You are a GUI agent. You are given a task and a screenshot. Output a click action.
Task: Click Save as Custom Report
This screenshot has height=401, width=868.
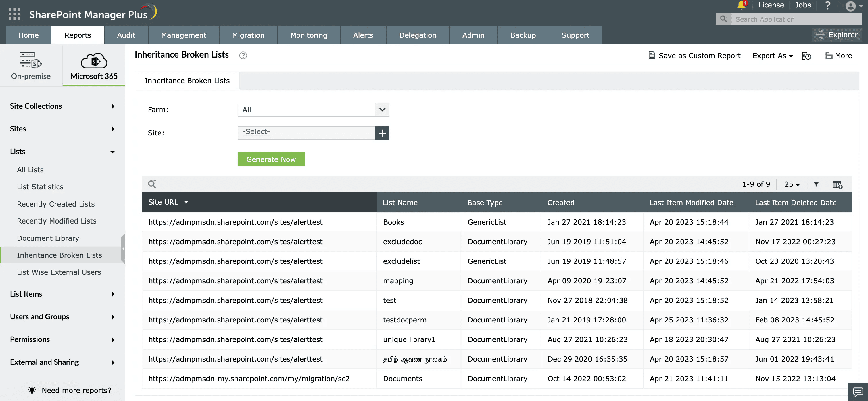point(694,55)
